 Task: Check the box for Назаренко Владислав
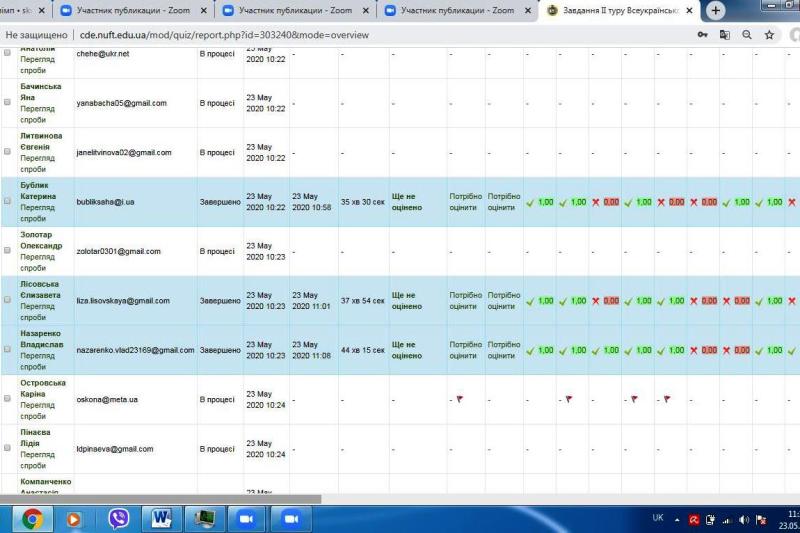pos(7,349)
